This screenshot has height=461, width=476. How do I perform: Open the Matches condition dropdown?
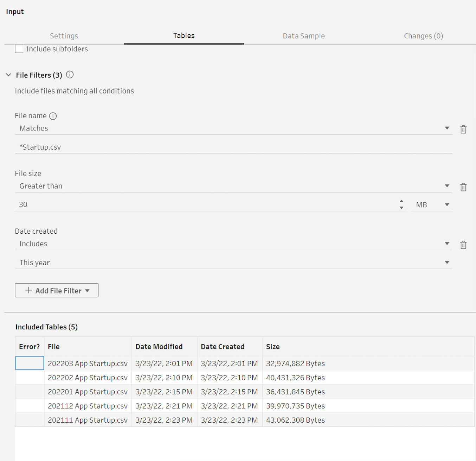tap(233, 128)
